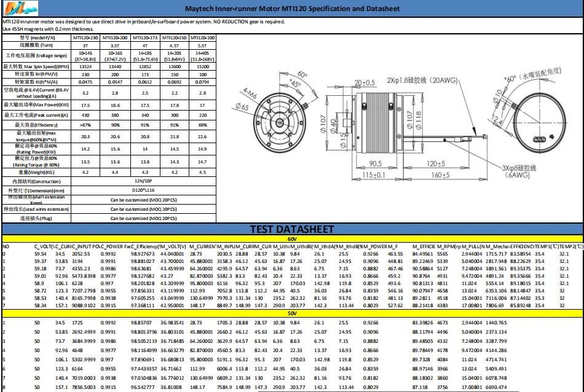Click the '98.927673' efficiency cell

[x=142, y=254]
